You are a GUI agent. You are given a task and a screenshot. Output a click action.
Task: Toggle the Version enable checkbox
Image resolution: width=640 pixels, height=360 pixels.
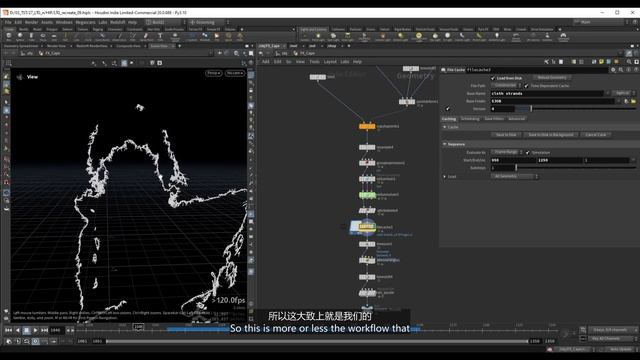(x=448, y=109)
